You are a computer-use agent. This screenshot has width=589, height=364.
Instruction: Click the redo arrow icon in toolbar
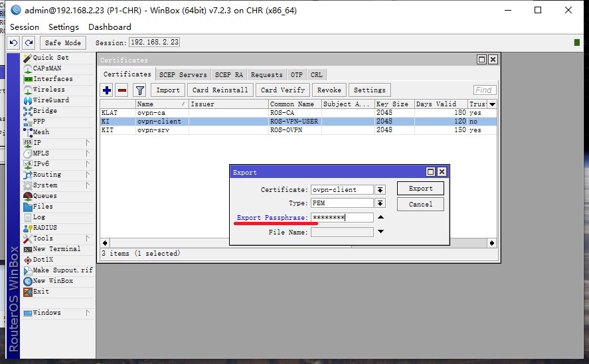28,43
